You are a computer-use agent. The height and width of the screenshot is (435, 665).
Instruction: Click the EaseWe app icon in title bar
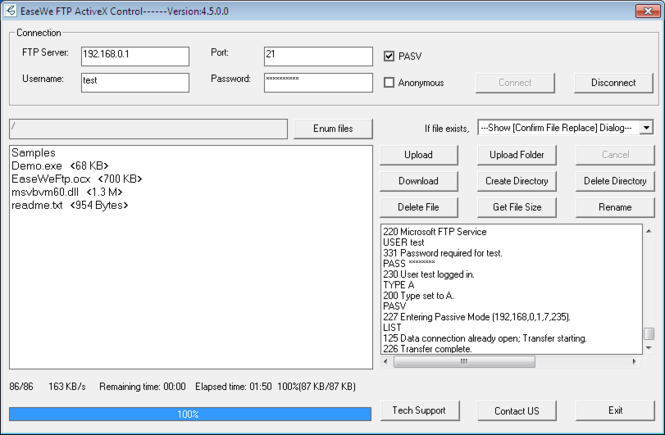(x=10, y=11)
